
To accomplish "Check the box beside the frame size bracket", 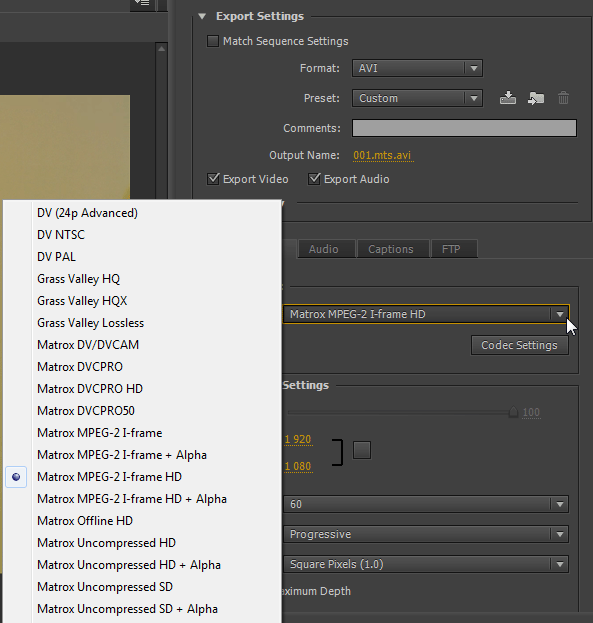I will coord(362,450).
